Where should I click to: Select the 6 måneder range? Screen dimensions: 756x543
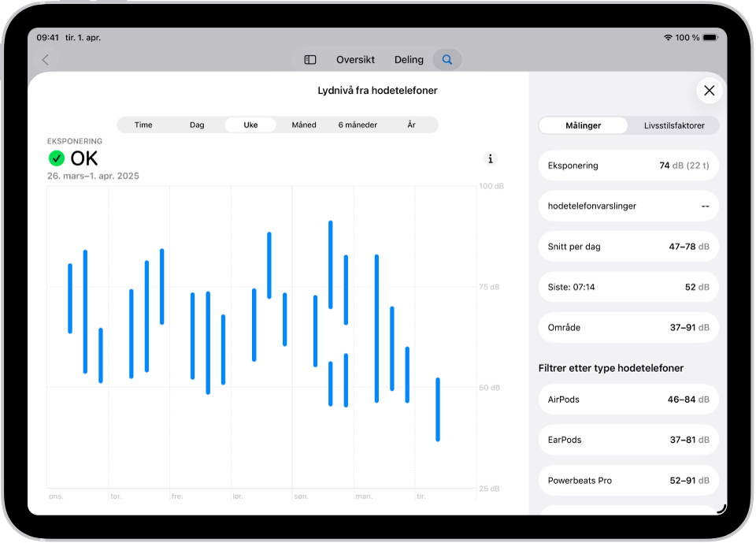click(358, 125)
